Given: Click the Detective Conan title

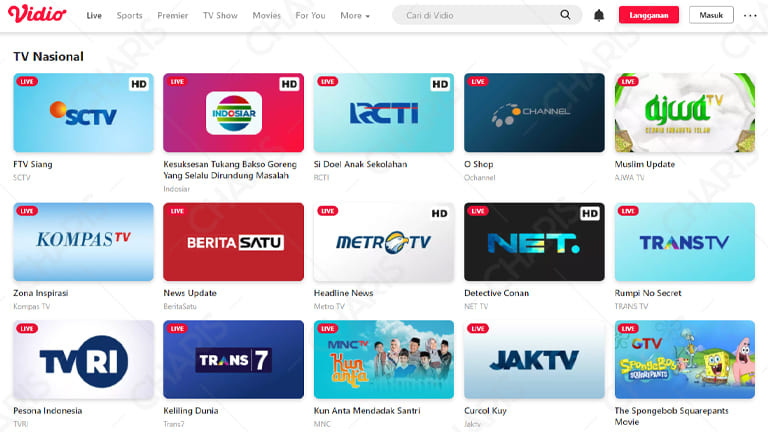Looking at the screenshot, I should point(497,293).
